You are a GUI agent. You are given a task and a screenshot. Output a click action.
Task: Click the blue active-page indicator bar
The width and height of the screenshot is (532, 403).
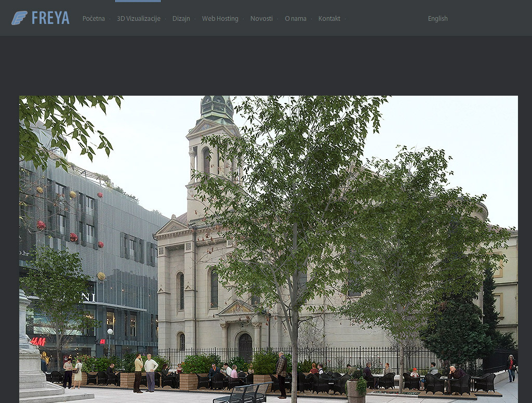pyautogui.click(x=138, y=1)
